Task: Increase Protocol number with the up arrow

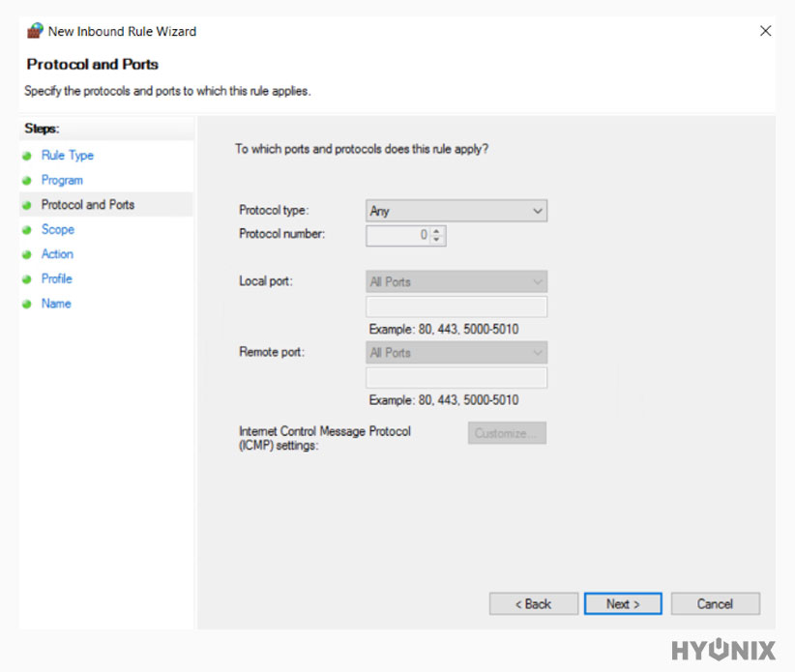Action: pos(438,231)
